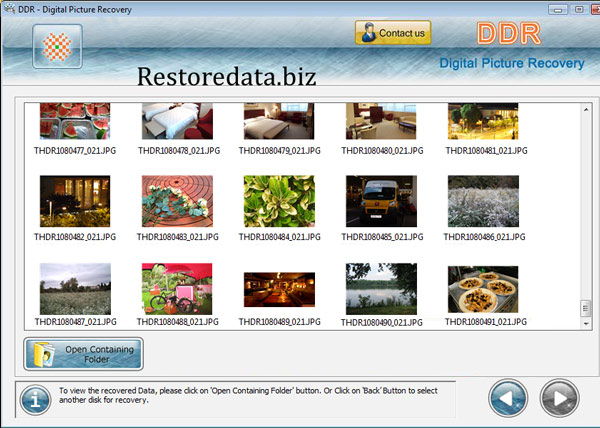Viewport: 600px width, 428px height.
Task: Click file name THDR1080477_021.JPG
Action: pos(75,151)
